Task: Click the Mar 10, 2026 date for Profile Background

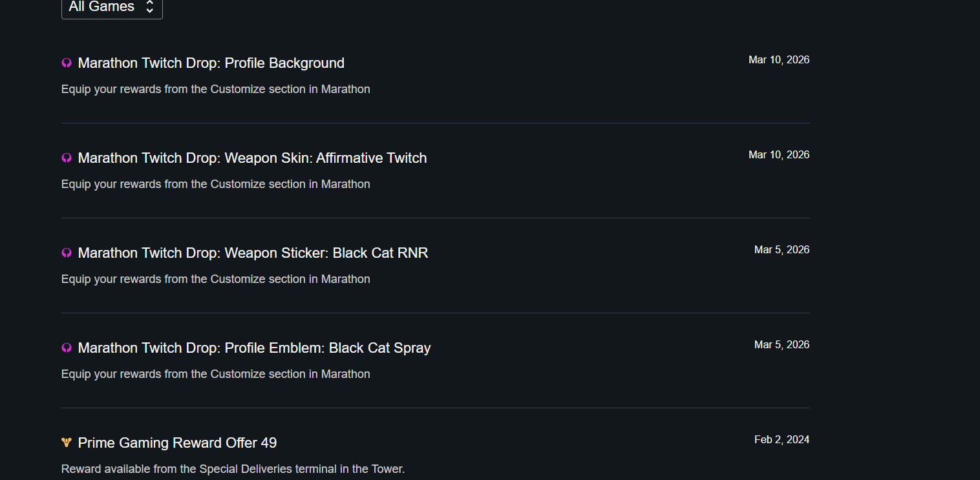Action: pos(778,60)
